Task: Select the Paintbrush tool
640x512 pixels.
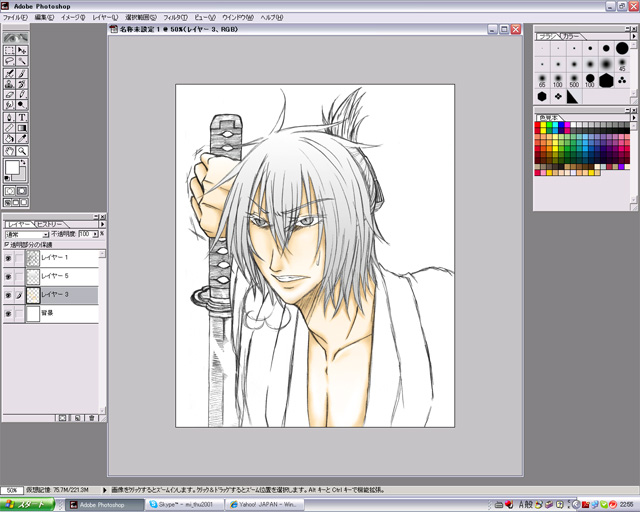Action: pos(22,73)
